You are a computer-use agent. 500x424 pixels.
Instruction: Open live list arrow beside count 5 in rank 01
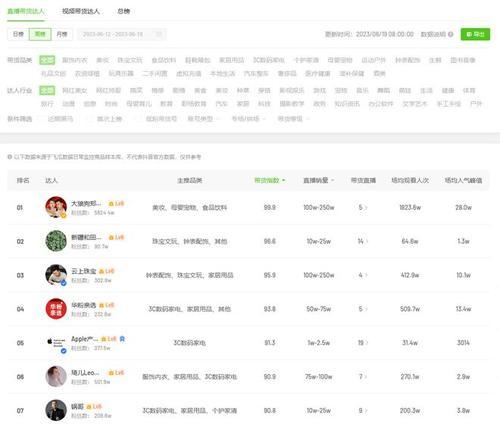(366, 207)
